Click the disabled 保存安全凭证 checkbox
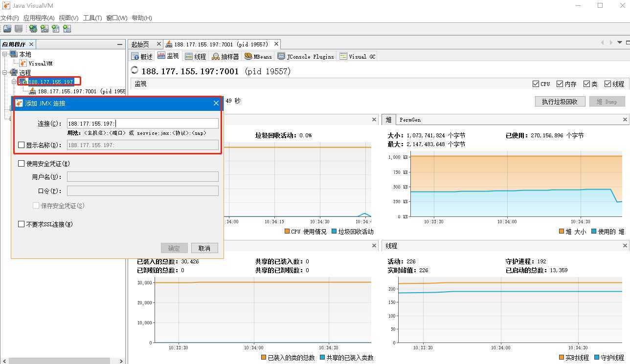Viewport: 630px width, 364px height. pos(36,206)
